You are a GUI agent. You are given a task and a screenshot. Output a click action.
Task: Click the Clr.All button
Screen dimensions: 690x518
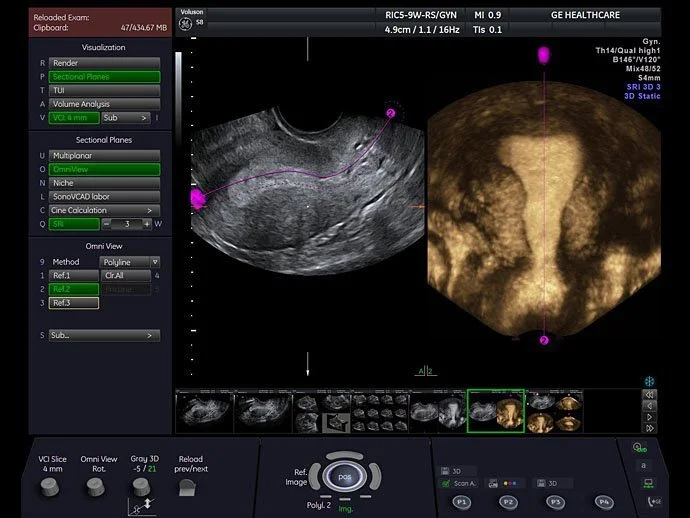tap(126, 276)
